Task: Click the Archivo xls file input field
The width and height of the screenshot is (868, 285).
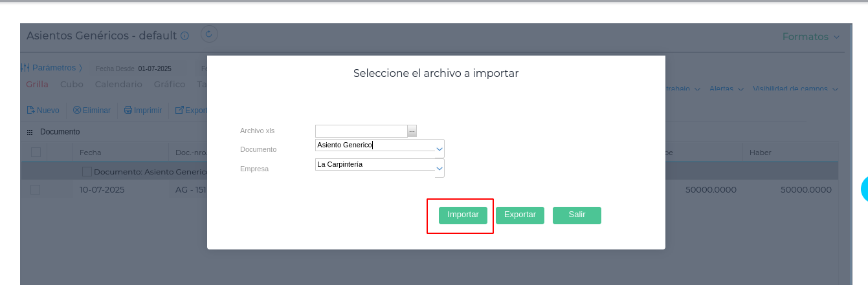Action: (361, 131)
